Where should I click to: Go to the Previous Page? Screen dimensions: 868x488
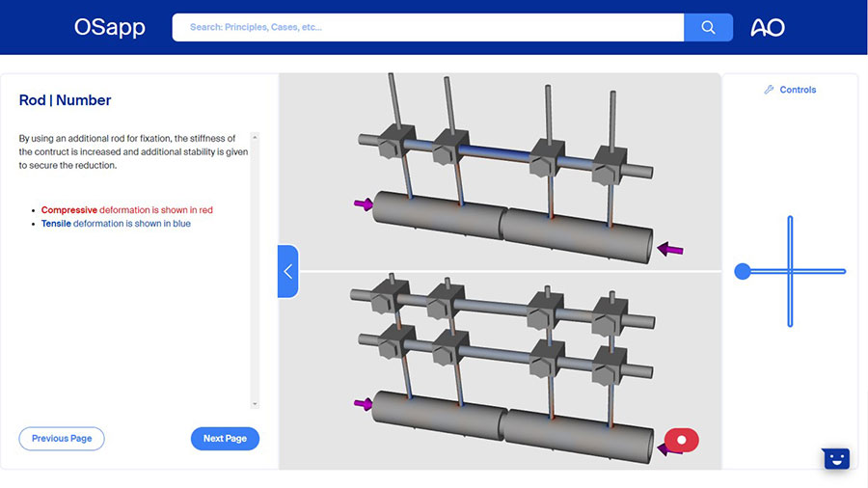tap(62, 439)
